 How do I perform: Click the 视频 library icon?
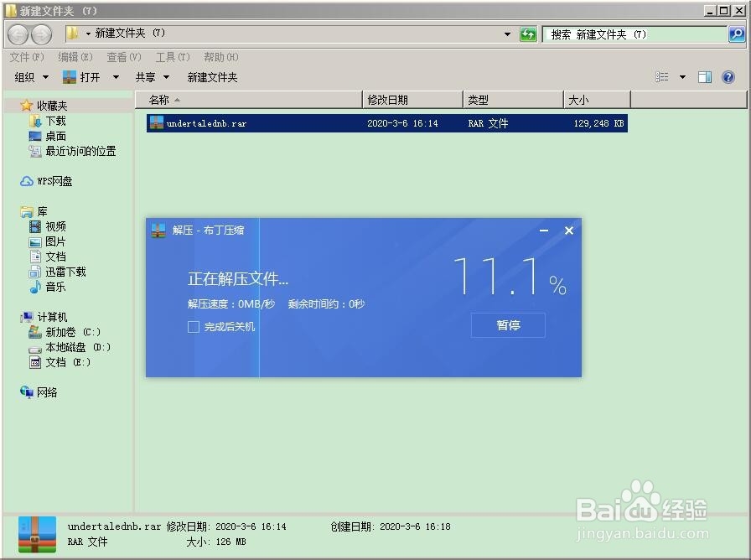coord(35,226)
